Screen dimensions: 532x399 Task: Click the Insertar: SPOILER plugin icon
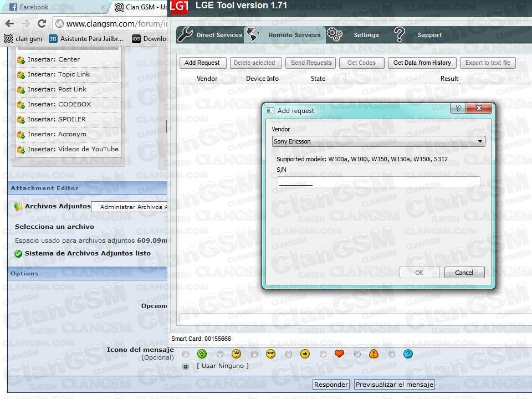(x=21, y=120)
